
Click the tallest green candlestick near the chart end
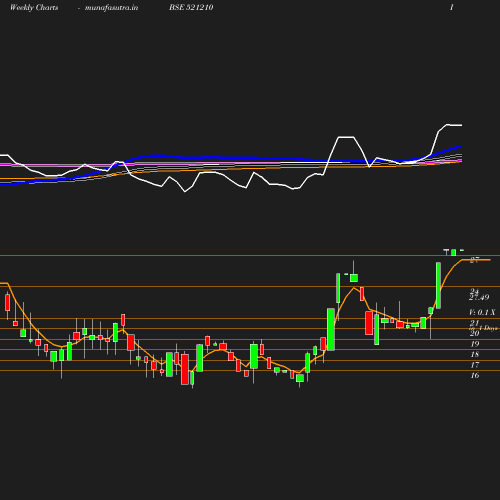438,285
